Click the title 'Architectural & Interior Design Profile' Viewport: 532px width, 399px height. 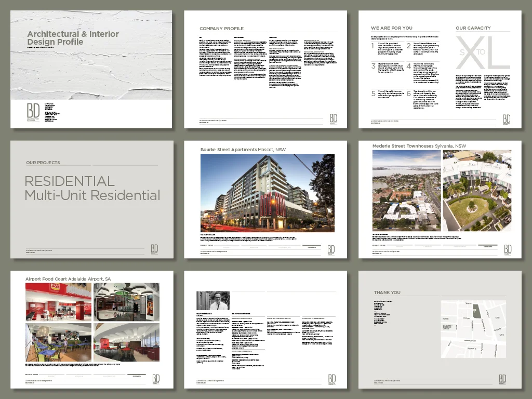click(x=73, y=37)
